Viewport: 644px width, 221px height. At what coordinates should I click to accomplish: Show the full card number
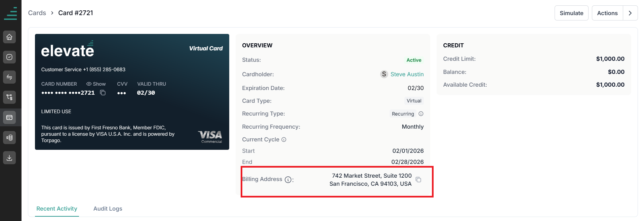click(96, 84)
